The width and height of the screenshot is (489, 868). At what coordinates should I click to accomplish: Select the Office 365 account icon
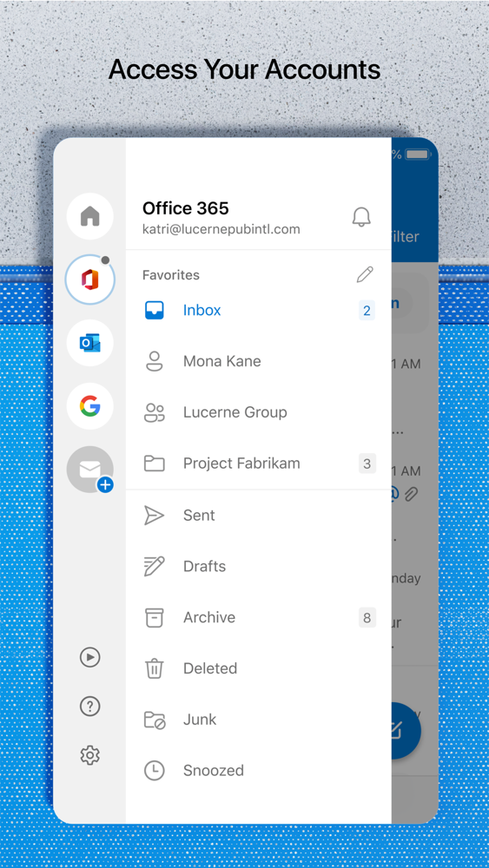click(x=89, y=280)
